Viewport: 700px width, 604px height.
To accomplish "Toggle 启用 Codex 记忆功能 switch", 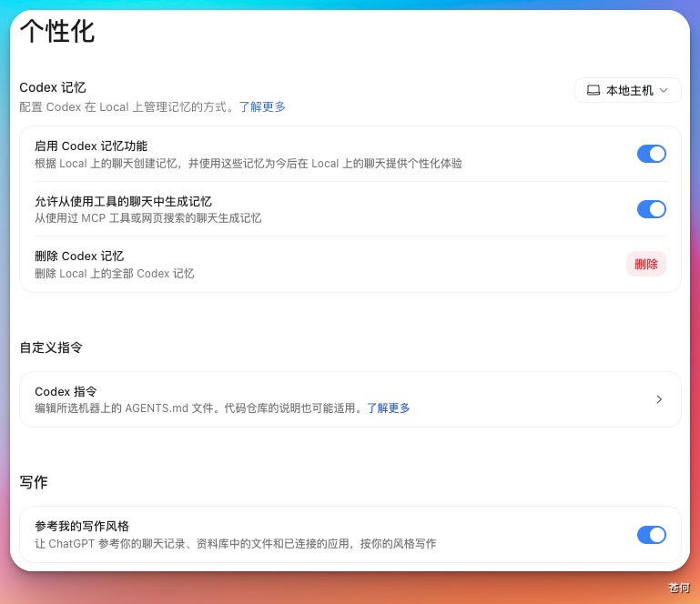I will tap(652, 154).
